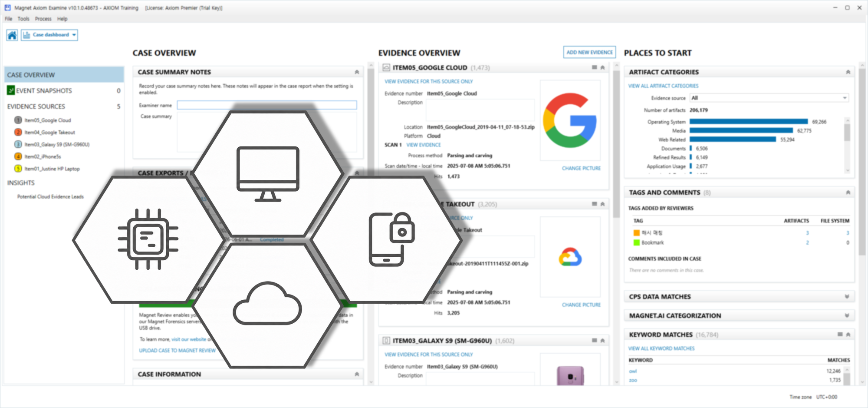Click the owl keyword link
Image resolution: width=868 pixels, height=408 pixels.
coord(633,372)
